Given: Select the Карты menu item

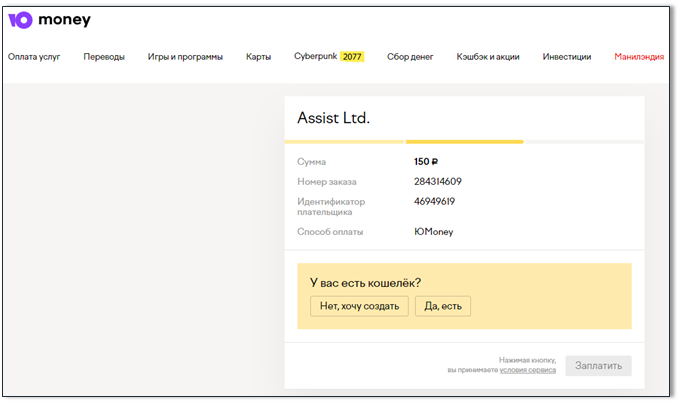Looking at the screenshot, I should pos(258,57).
